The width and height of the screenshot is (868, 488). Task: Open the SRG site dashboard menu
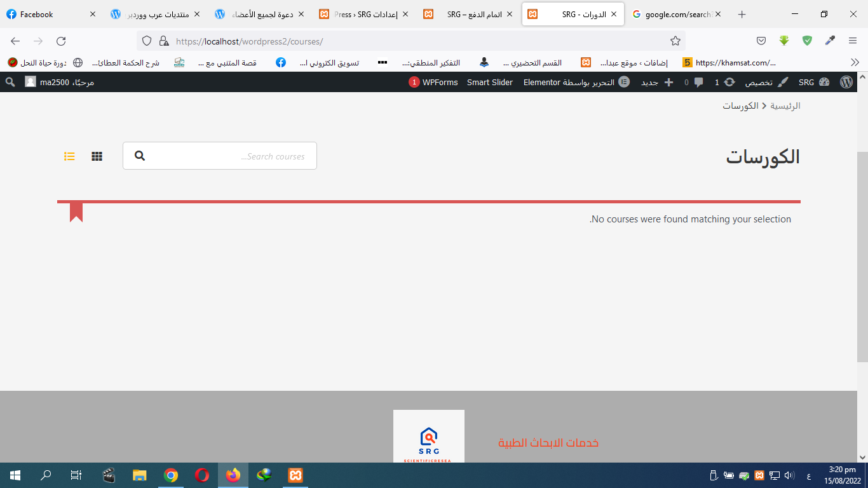tap(814, 82)
